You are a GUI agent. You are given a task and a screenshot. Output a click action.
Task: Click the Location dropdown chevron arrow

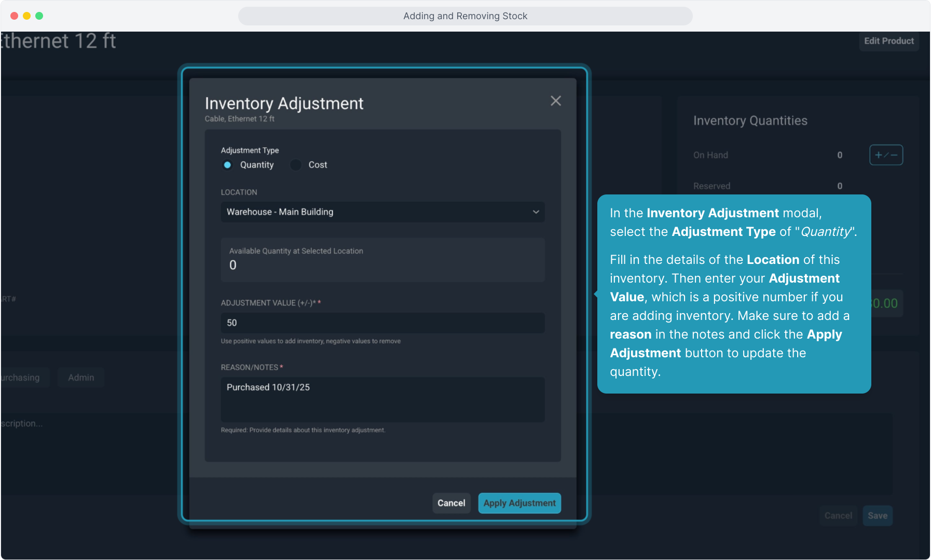536,212
